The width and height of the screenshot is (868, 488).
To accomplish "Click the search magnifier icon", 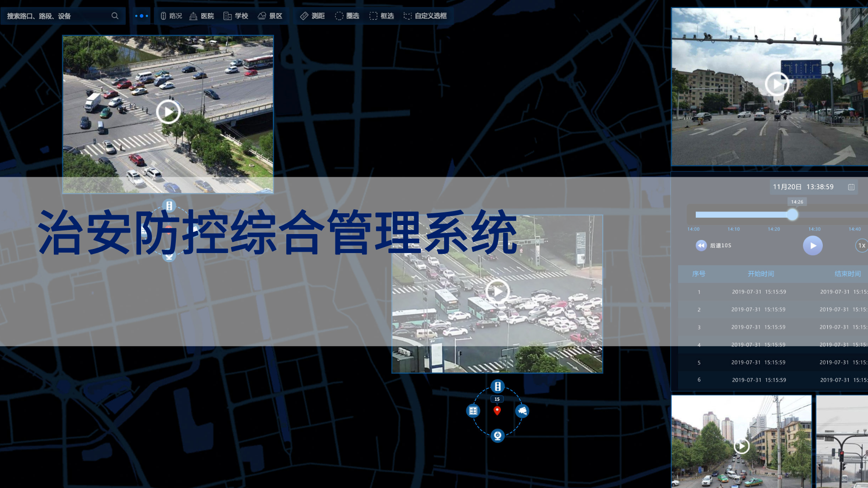I will click(x=115, y=16).
